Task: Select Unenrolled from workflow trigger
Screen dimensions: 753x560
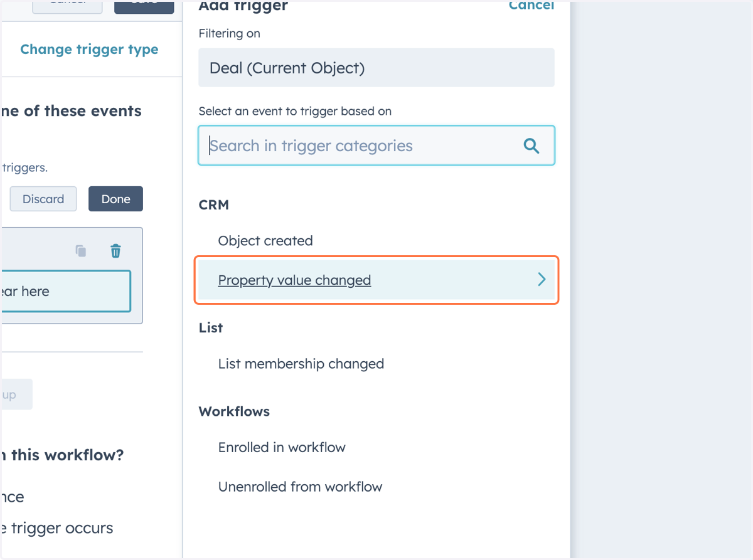Action: pyautogui.click(x=300, y=487)
